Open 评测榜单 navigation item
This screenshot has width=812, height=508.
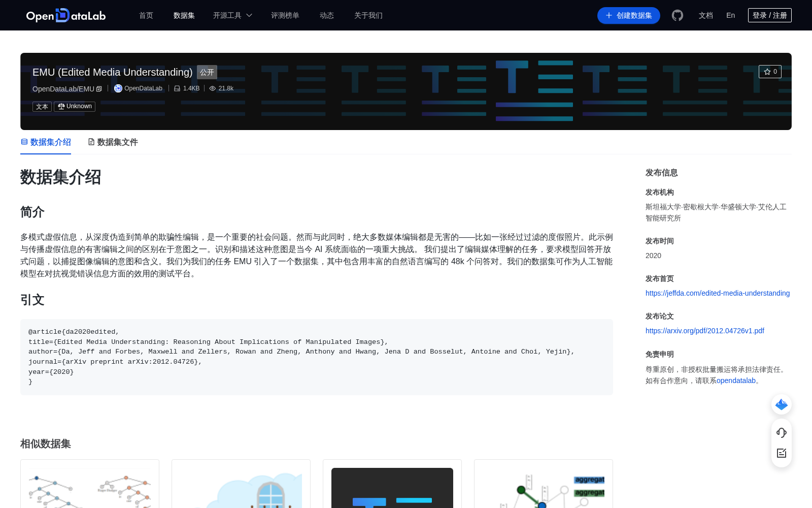coord(285,15)
